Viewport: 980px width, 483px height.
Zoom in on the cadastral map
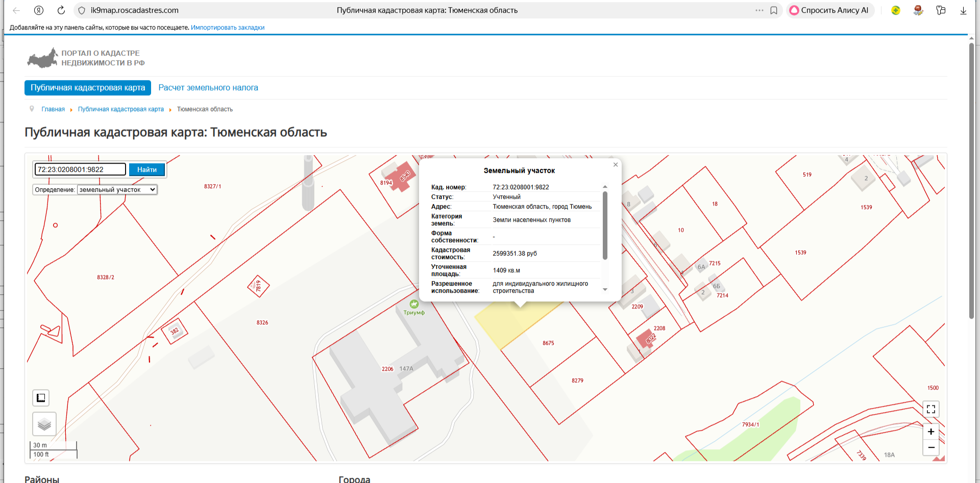[930, 431]
